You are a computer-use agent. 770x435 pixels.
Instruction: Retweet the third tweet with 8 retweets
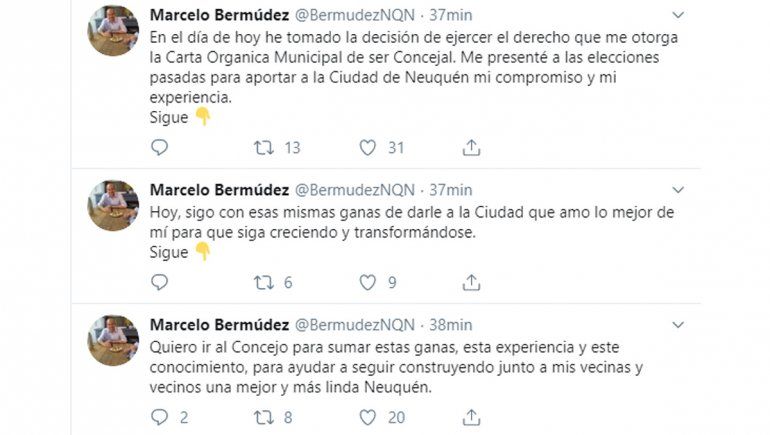264,417
